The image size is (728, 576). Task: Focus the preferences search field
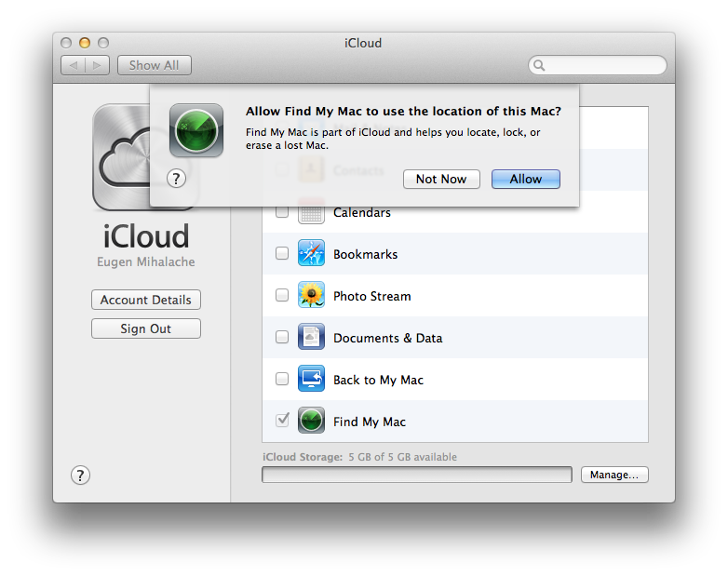point(598,65)
